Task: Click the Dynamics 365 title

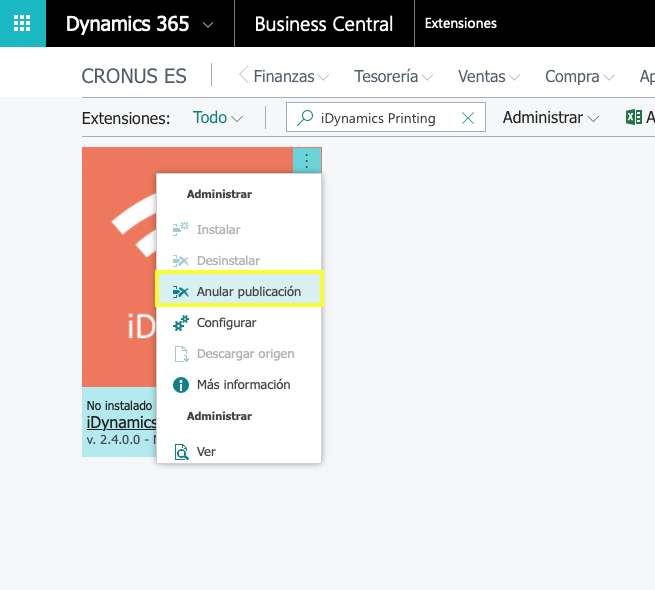Action: pos(127,23)
